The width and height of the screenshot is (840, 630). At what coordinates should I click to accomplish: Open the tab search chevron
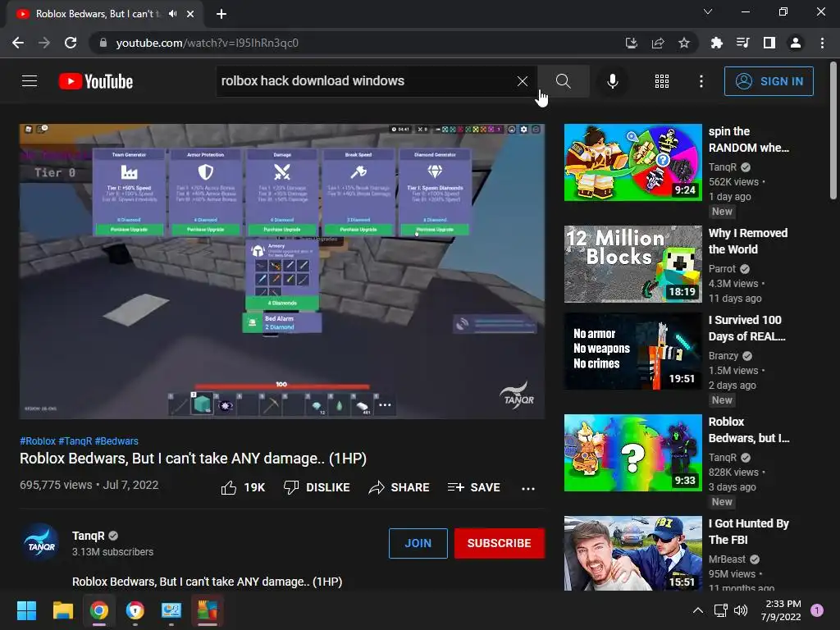pos(708,11)
